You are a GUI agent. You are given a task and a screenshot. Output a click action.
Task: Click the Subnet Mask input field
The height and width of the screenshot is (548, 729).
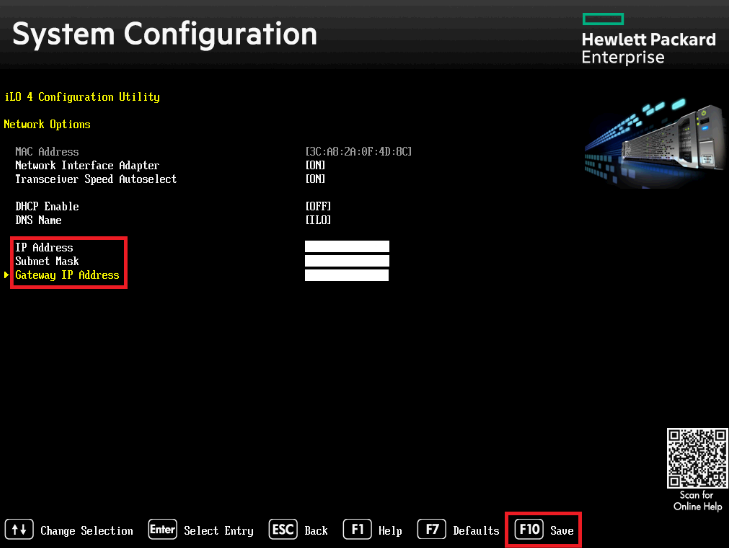click(x=347, y=261)
